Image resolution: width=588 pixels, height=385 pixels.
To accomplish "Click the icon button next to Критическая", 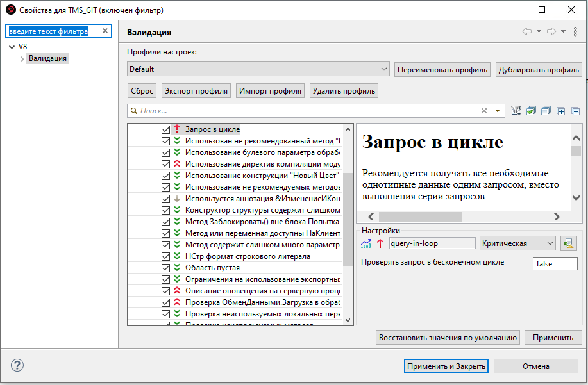I will [x=569, y=243].
